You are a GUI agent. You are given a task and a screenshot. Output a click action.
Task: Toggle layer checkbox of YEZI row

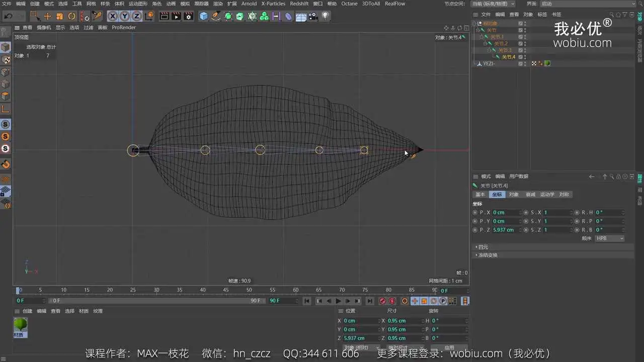[521, 63]
